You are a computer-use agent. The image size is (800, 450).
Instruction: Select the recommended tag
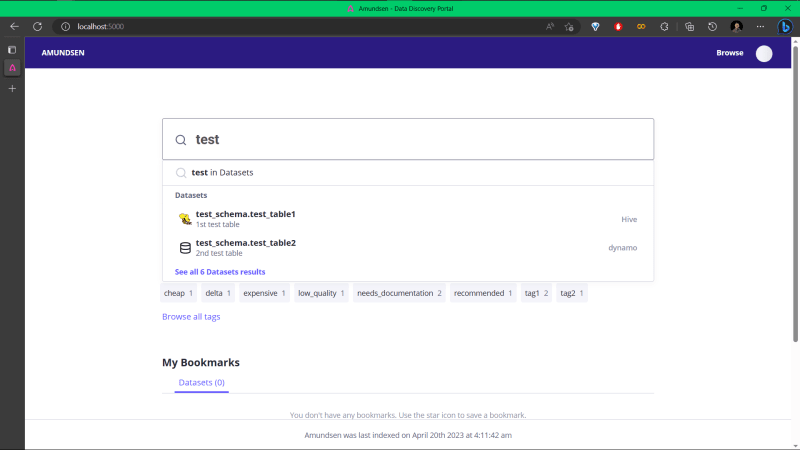(483, 293)
